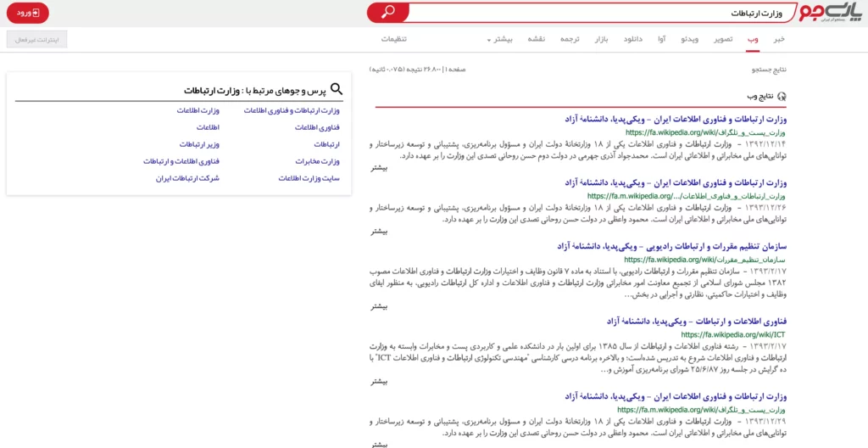
Task: Click the نتایج جستجو heading text
Action: 768,70
